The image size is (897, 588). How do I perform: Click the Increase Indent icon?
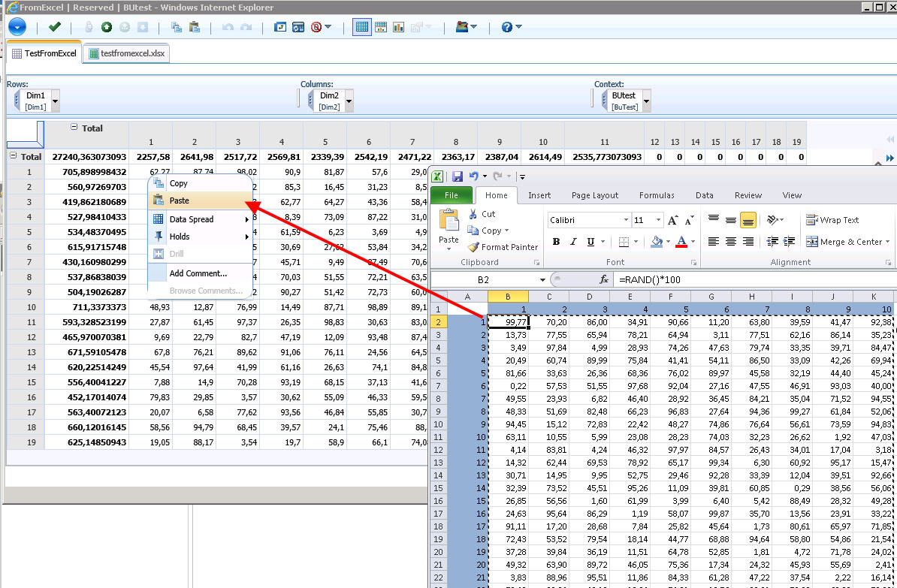pyautogui.click(x=789, y=242)
